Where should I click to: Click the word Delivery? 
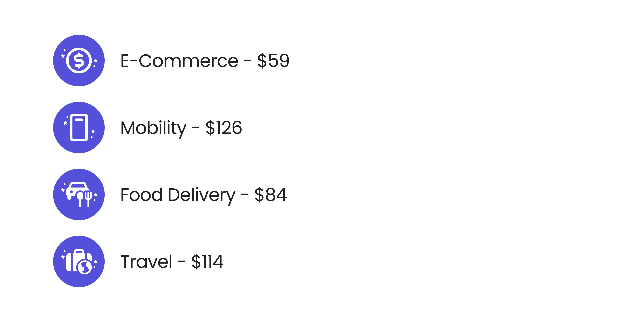coord(202,195)
